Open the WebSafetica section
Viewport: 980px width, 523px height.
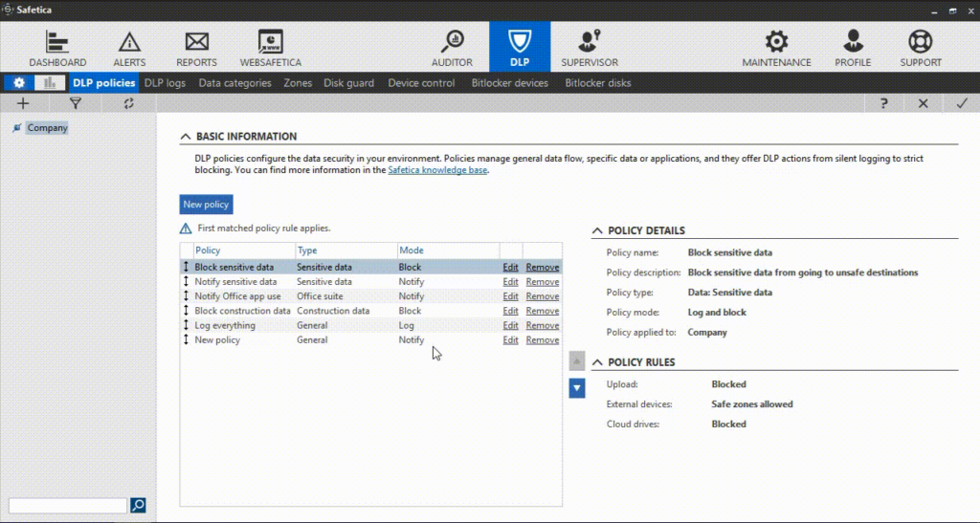[x=271, y=48]
